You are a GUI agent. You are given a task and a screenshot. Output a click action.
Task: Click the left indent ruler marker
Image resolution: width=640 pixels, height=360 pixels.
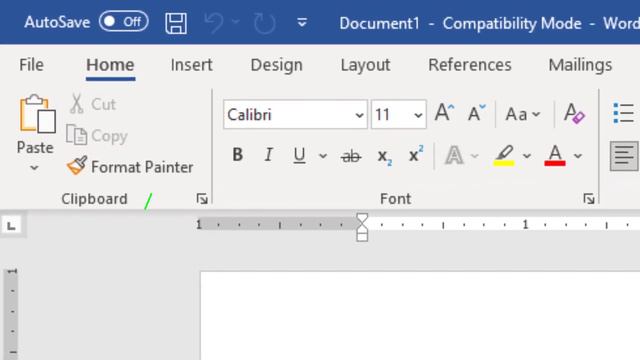pos(362,237)
